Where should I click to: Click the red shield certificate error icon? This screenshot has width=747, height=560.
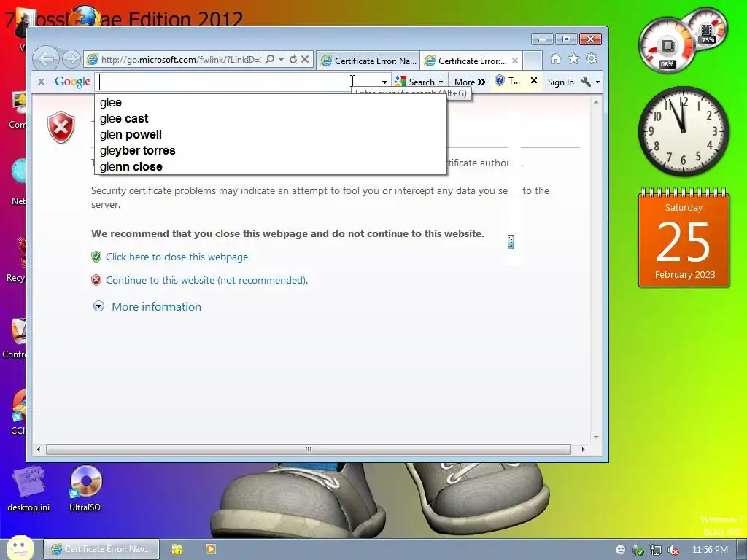tap(61, 127)
